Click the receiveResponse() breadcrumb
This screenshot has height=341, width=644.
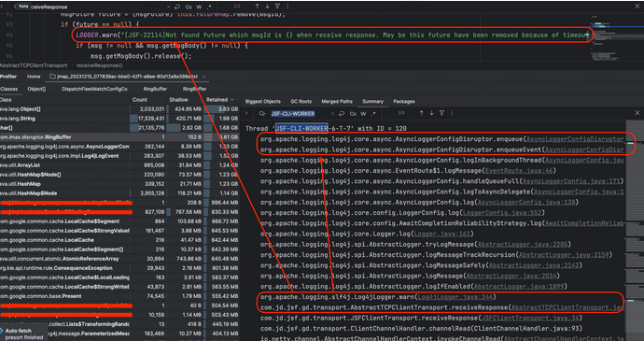(x=99, y=65)
